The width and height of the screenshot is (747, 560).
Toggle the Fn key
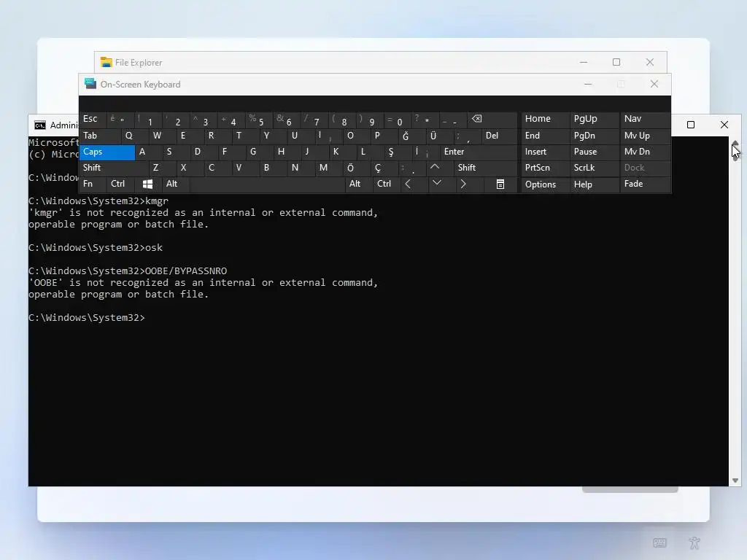coord(93,184)
